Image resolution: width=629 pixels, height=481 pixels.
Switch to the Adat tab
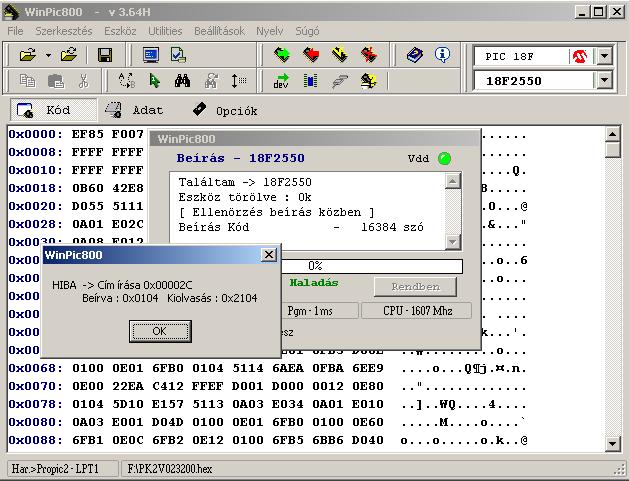(x=134, y=110)
